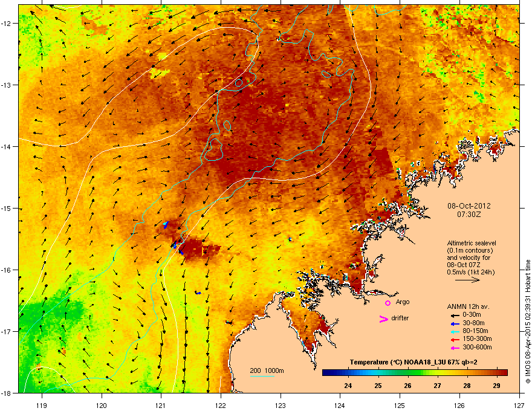The image size is (532, 411).
Task: Click colorbar tick label 28
Action: pyautogui.click(x=467, y=386)
